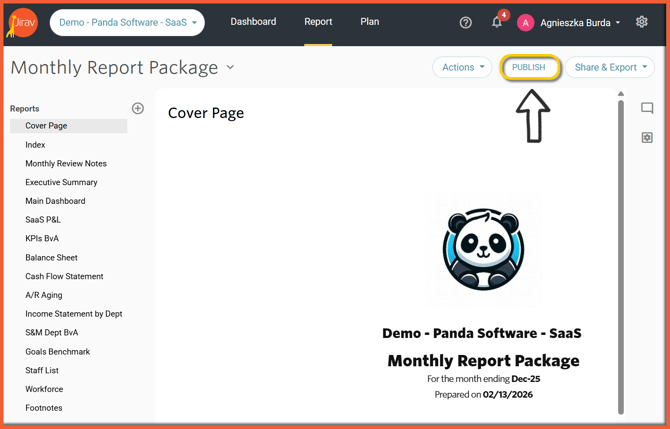Open the notifications bell icon
Viewport: 670px width, 429px height.
497,22
